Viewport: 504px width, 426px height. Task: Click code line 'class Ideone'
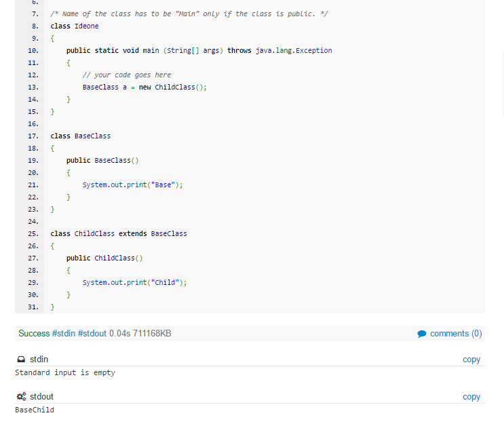[x=75, y=26]
